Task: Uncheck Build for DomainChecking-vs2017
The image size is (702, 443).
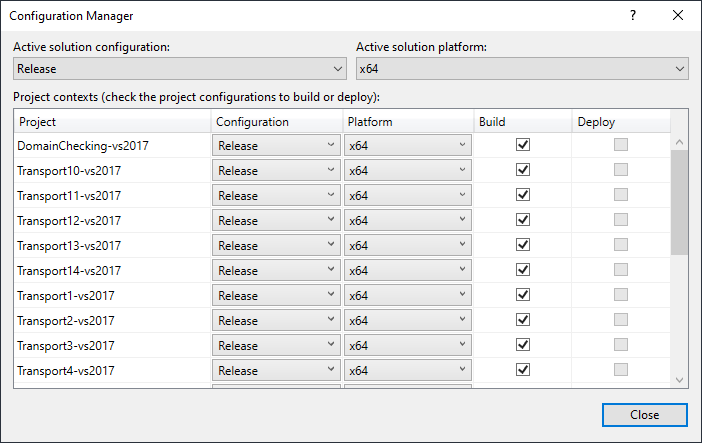Action: click(x=522, y=145)
